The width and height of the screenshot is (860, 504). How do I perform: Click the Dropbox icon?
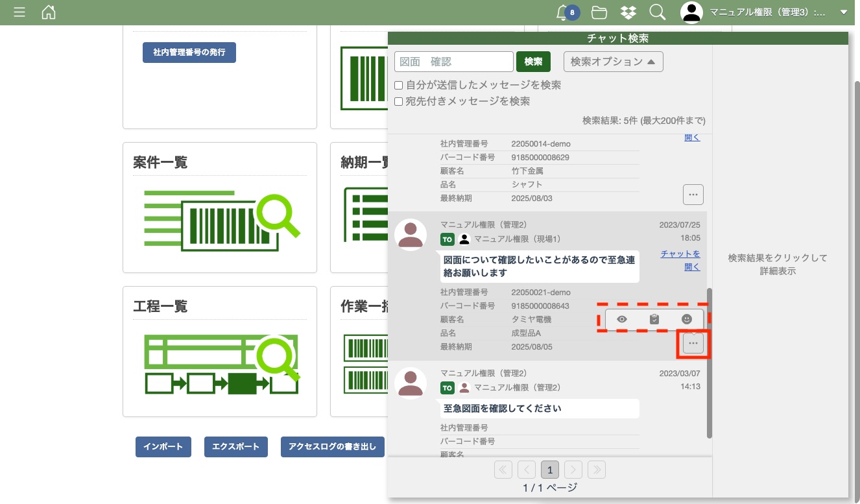628,12
